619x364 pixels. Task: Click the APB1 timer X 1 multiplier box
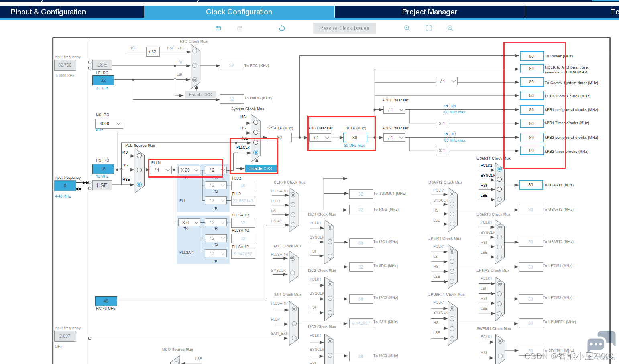[x=442, y=123]
